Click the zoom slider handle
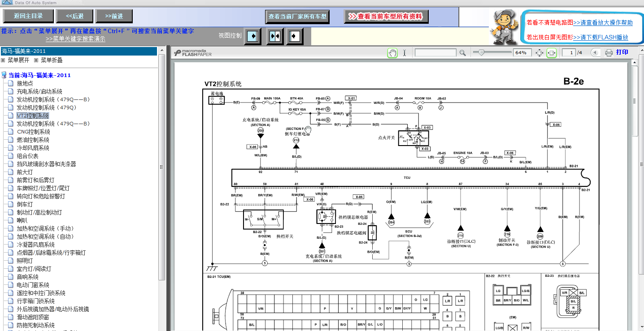 tap(481, 53)
